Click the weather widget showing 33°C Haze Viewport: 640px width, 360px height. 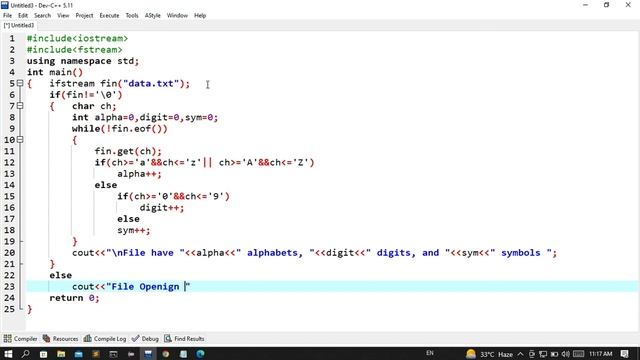pos(489,354)
